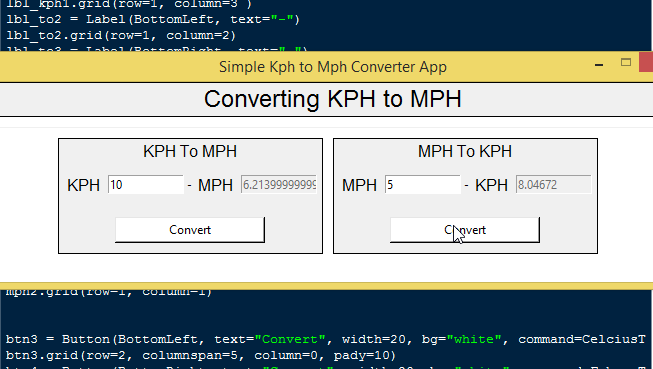Click Convert button under MPH To KPH
The image size is (653, 369).
click(465, 229)
